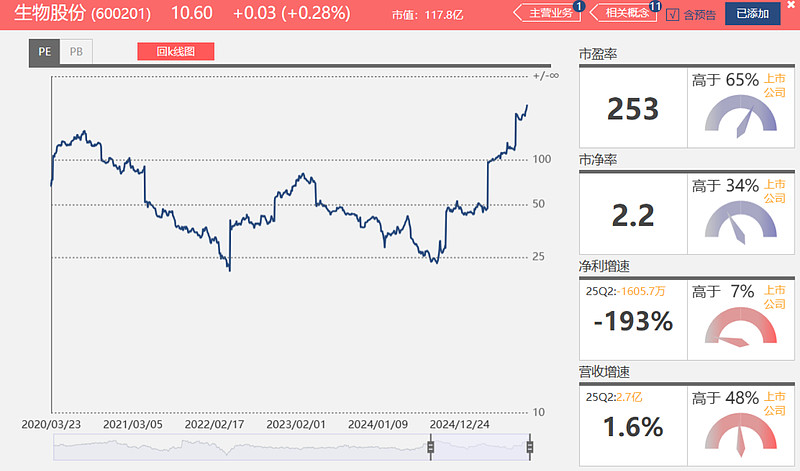Viewport: 800px width, 471px height.
Task: Click the market cap 市值: 117.8亿
Action: coord(428,15)
